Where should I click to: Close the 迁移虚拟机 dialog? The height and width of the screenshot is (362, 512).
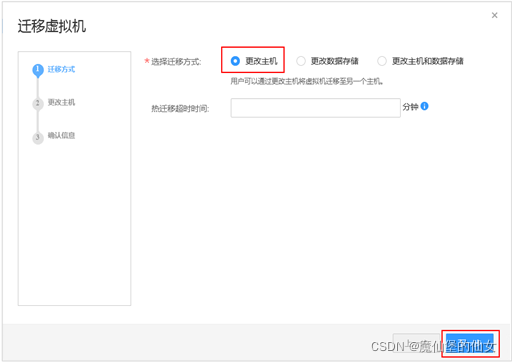click(x=494, y=15)
